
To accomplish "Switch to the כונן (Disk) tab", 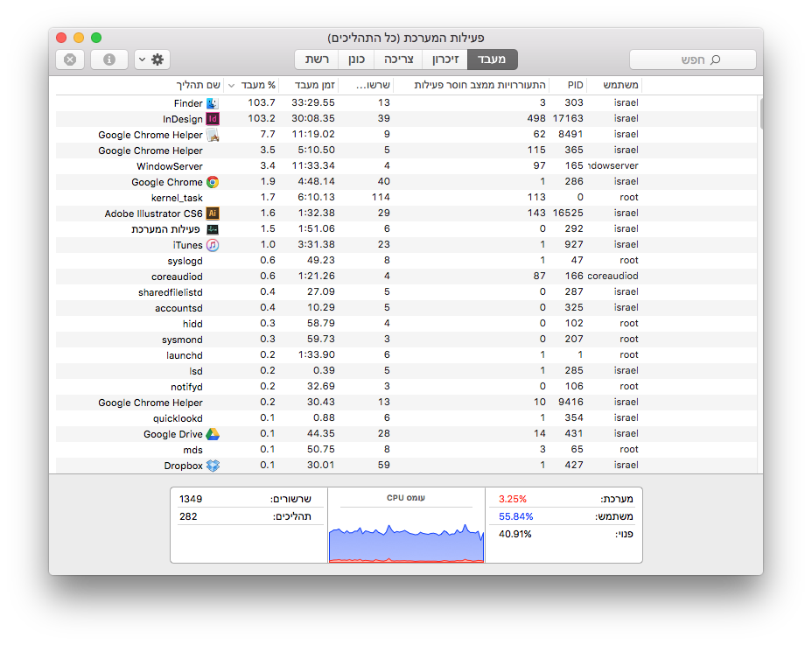I will (x=356, y=60).
